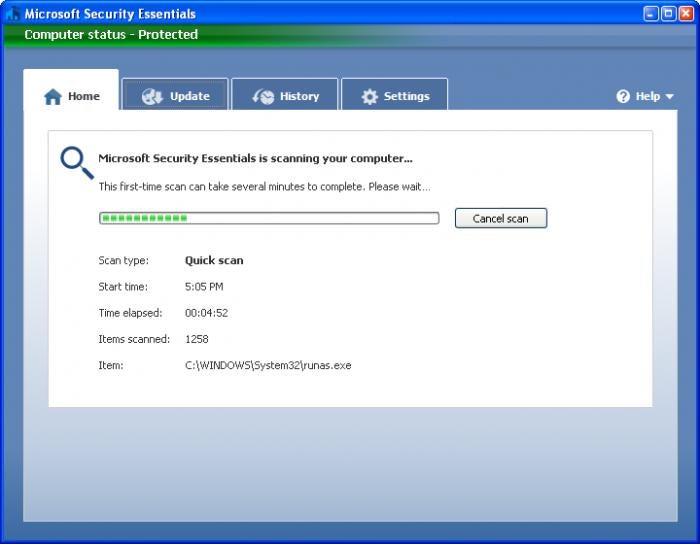The width and height of the screenshot is (700, 544).
Task: Click the 'is scanning your computer...' heading
Action: [x=255, y=158]
